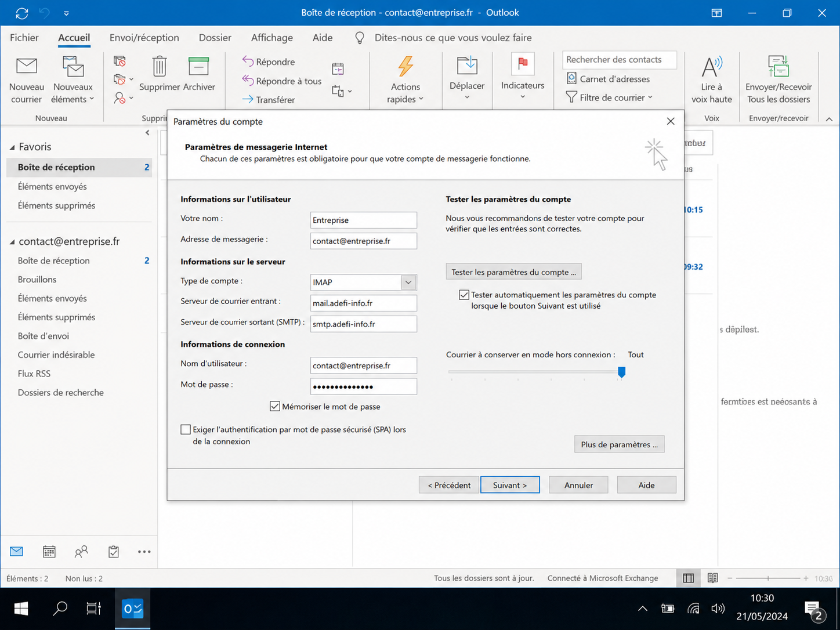Click Plus de paramètres button
This screenshot has width=840, height=630.
pos(619,444)
